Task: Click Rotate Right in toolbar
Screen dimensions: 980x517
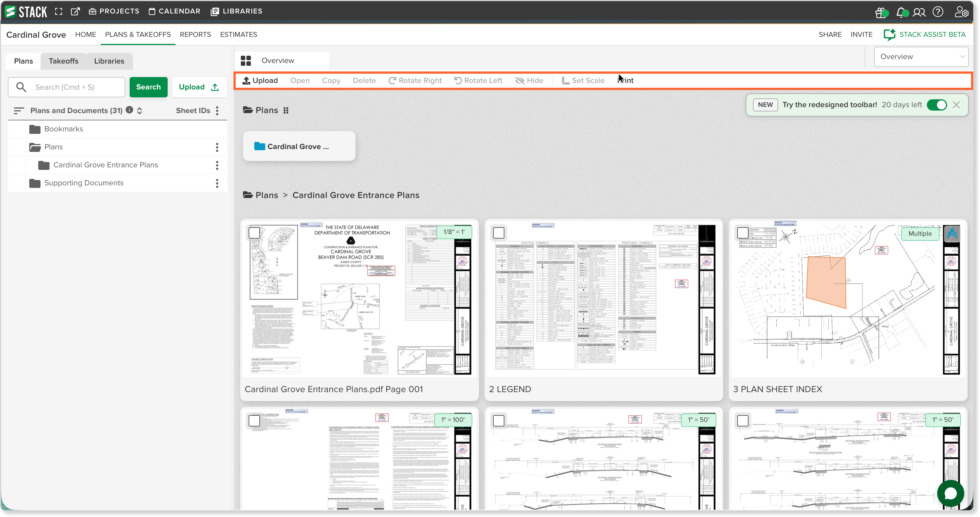Action: [x=415, y=81]
